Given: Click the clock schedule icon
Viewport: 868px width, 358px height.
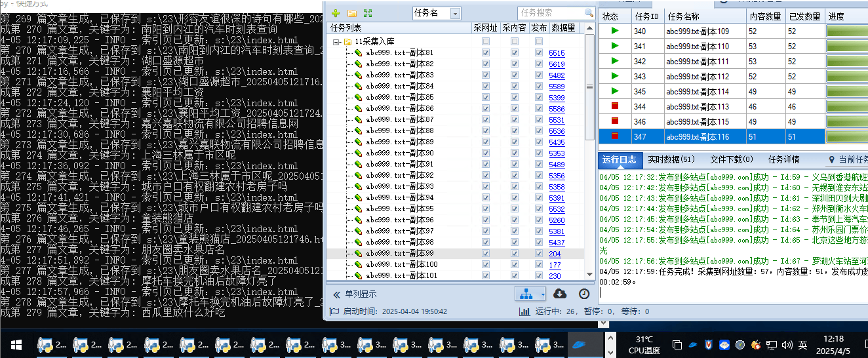Looking at the screenshot, I should point(583,294).
